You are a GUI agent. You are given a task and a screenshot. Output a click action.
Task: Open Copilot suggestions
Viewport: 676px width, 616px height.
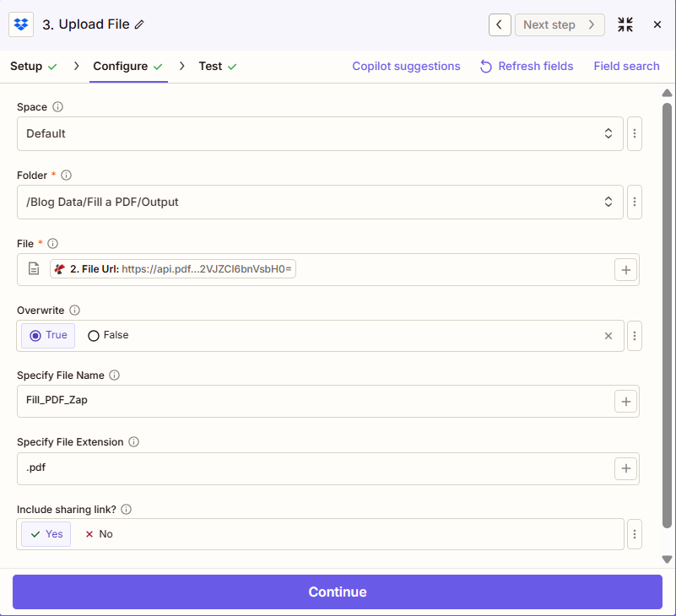pyautogui.click(x=406, y=67)
